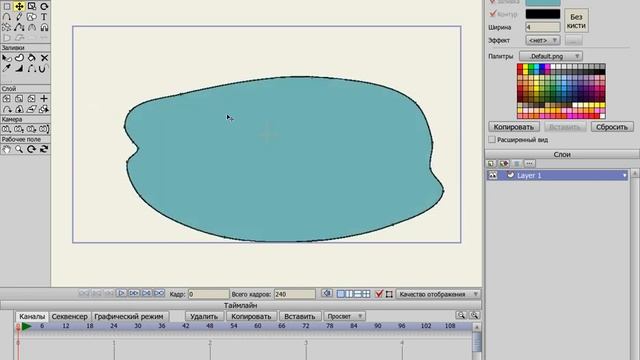
Task: Select the Scale Points tool icon
Action: tap(31, 6)
